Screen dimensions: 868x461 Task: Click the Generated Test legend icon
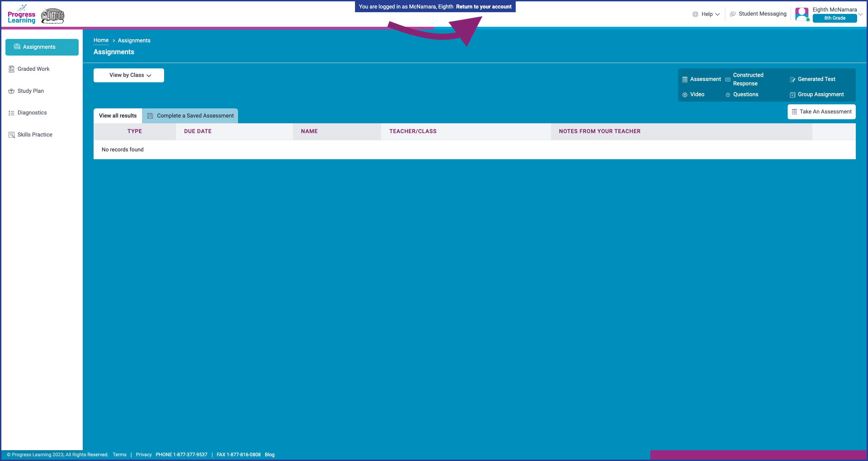point(792,80)
